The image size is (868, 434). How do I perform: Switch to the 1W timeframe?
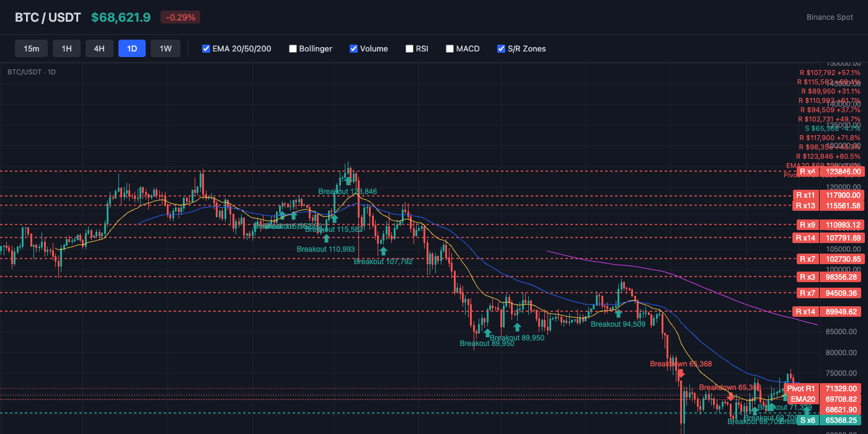pos(166,48)
